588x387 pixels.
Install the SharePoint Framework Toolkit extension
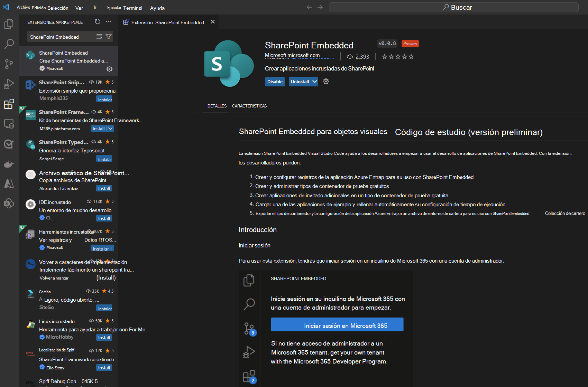tap(99, 129)
